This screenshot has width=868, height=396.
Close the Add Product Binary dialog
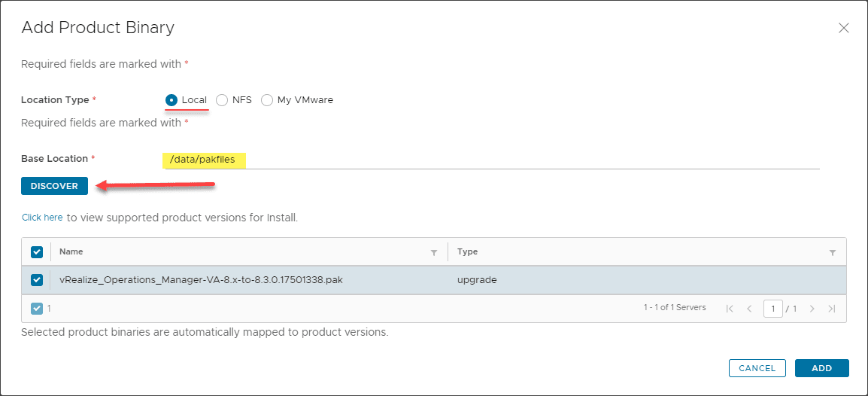pos(843,29)
